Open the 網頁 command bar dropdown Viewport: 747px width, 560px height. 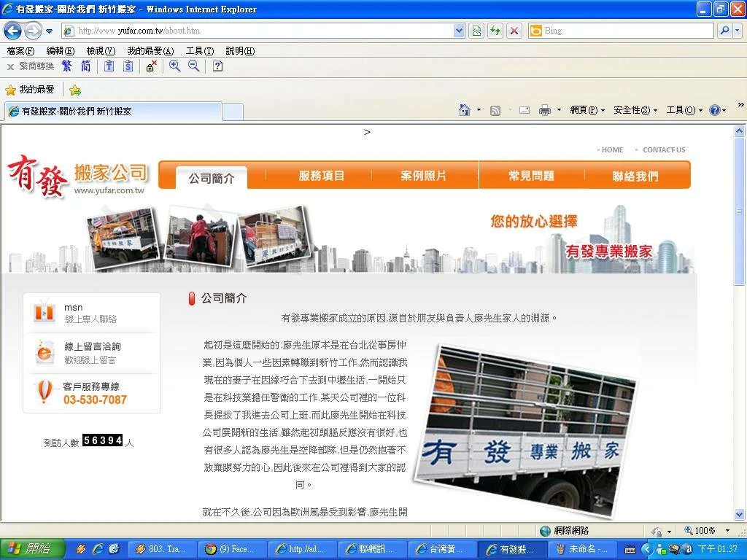[587, 110]
